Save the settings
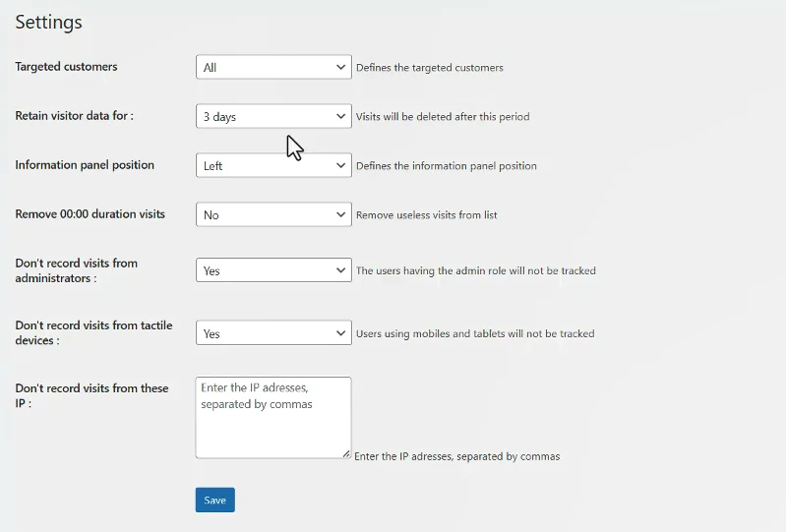The image size is (786, 532). tap(215, 500)
